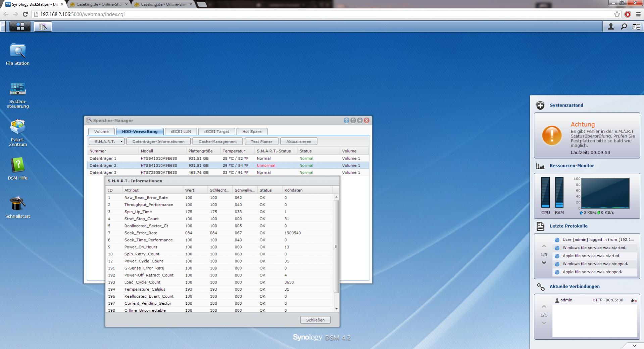The image size is (644, 349).
Task: Click the Rohdaten column header
Action: 307,190
